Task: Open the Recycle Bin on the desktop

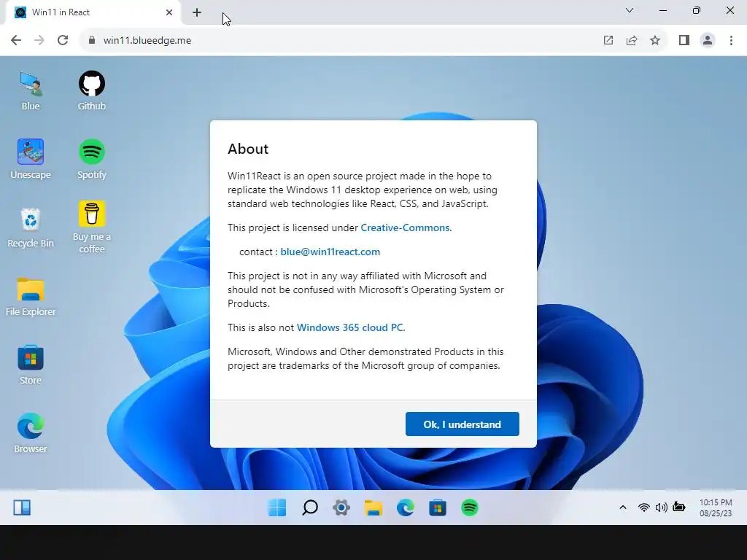Action: pos(31,227)
